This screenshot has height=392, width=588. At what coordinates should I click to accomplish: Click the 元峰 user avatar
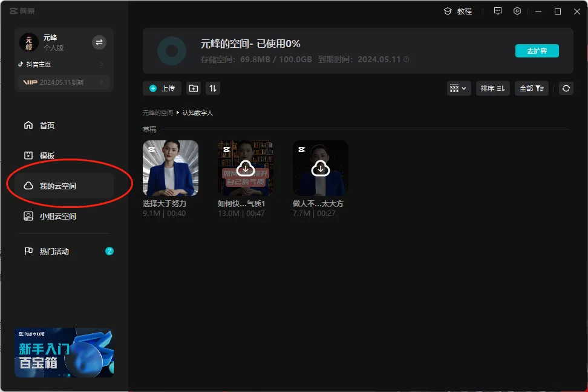click(29, 42)
